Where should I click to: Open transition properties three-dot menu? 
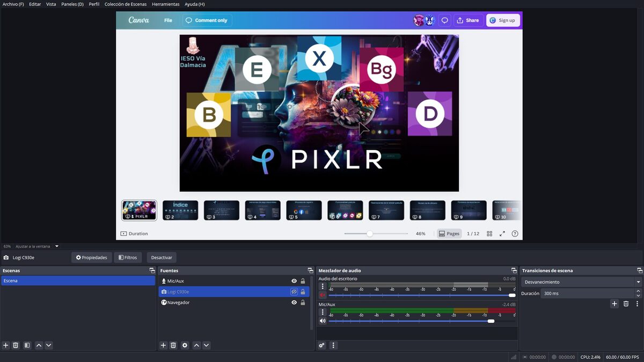point(636,304)
